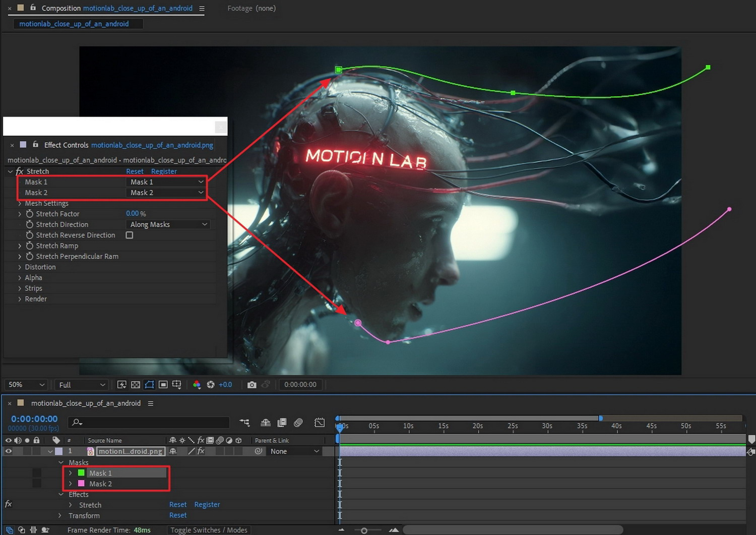
Task: Expand the Transform group in the timeline
Action: 60,515
